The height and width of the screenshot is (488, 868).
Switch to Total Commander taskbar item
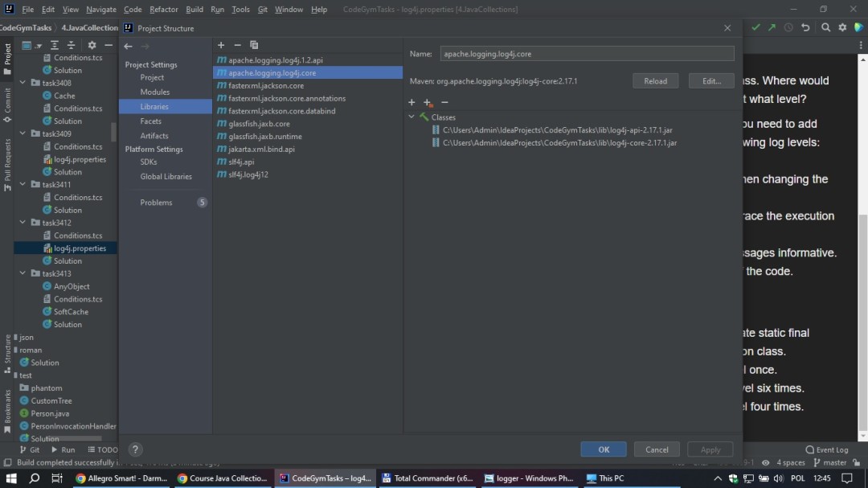427,478
